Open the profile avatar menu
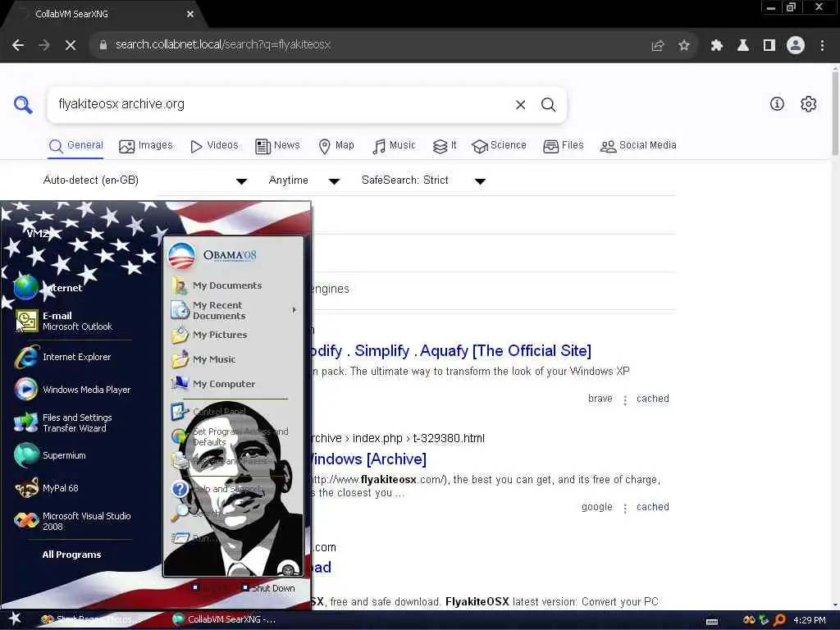Viewport: 840px width, 630px height. (796, 46)
